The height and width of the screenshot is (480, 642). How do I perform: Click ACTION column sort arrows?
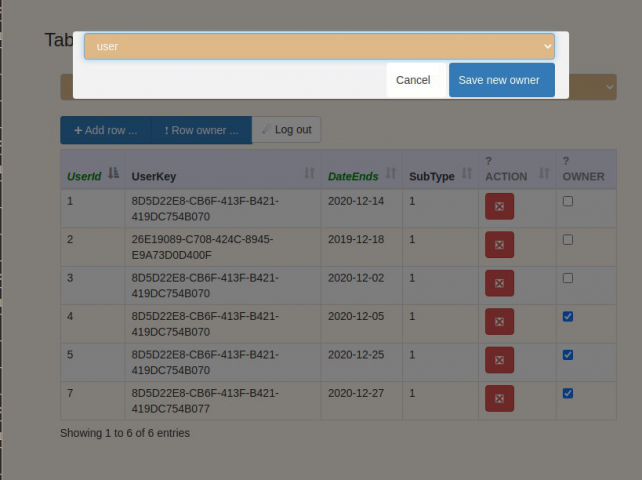tap(544, 173)
